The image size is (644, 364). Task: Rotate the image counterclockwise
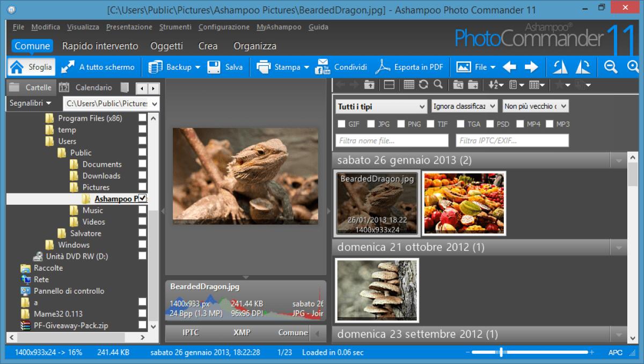click(559, 66)
